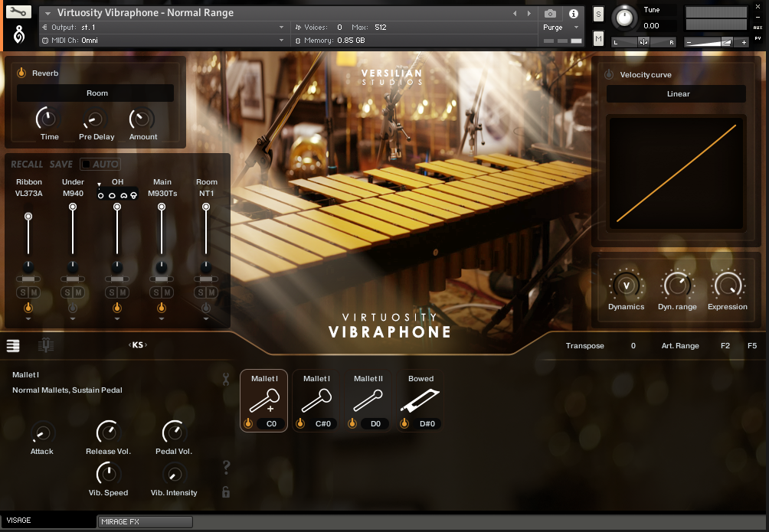Click the Transpose value field
Screen dimensions: 769x532
(633, 346)
